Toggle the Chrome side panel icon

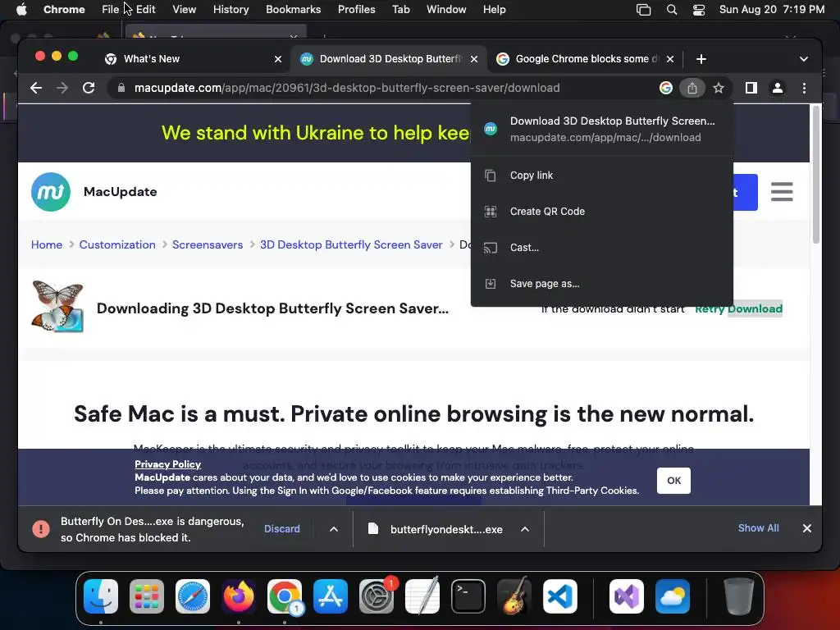click(x=751, y=88)
